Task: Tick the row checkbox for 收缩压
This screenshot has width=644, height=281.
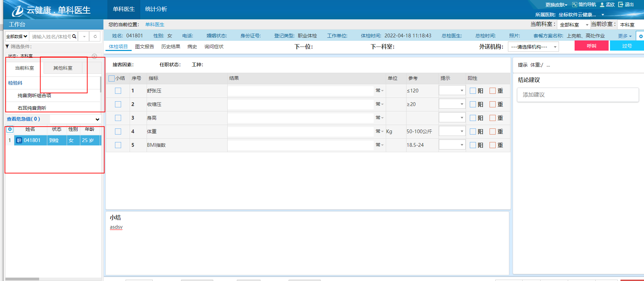Action: [x=118, y=104]
